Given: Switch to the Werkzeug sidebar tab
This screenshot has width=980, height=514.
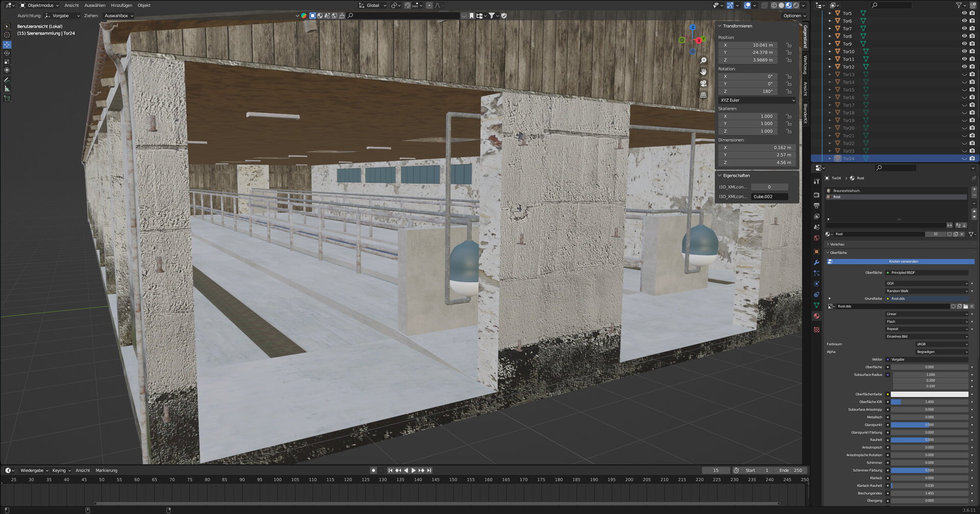Looking at the screenshot, I should pos(805,65).
